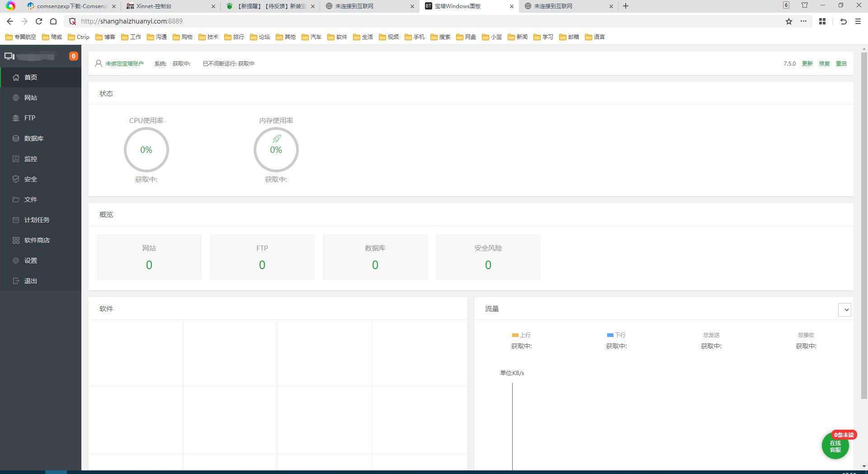Switch to the 【新提醒】 tab
Viewport: 868px width, 474px height.
point(270,6)
